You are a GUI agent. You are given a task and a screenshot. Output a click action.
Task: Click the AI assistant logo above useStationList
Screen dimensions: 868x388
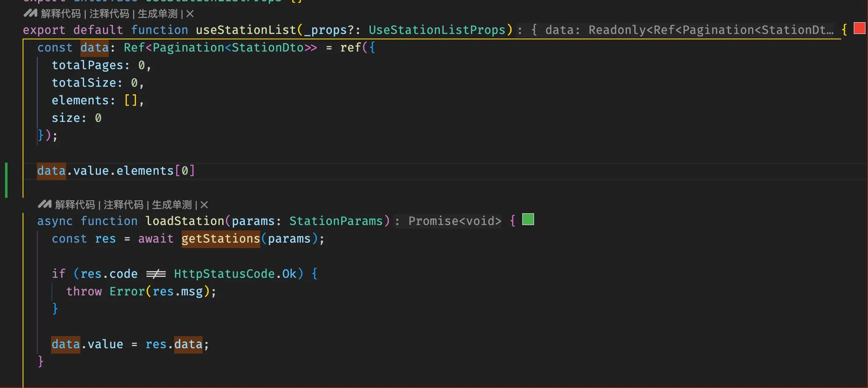pos(30,13)
